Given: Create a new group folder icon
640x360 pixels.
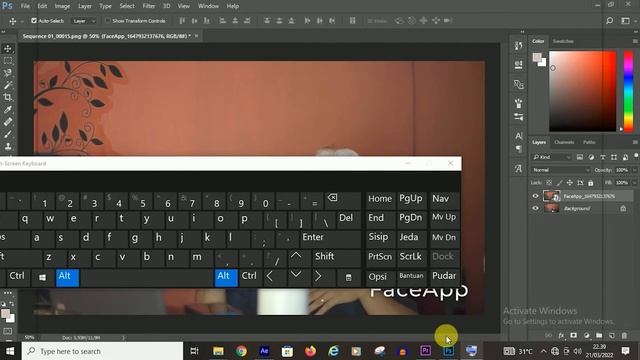Looking at the screenshot, I should pyautogui.click(x=599, y=335).
